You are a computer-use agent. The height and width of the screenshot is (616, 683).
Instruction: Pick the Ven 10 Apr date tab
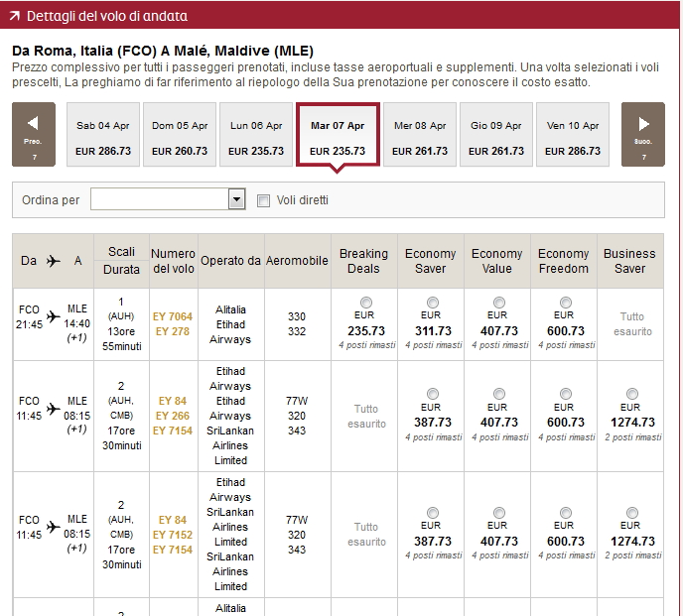coord(573,138)
